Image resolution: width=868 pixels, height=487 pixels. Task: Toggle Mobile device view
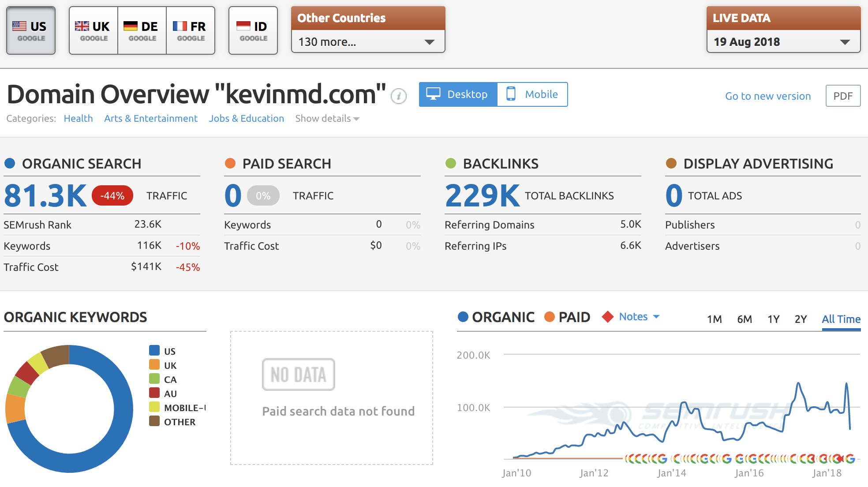[x=532, y=94]
